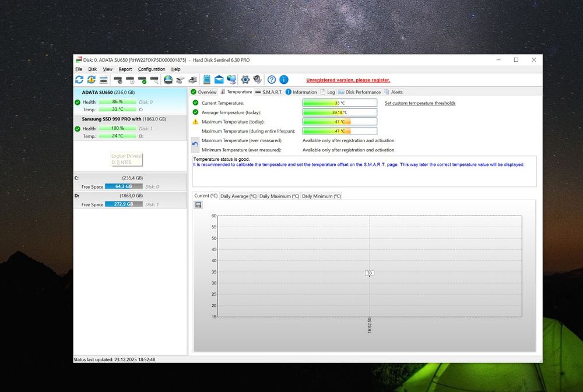Switch to Daily Average (°C) graph tab
Image resolution: width=583 pixels, height=392 pixels.
[x=238, y=196]
